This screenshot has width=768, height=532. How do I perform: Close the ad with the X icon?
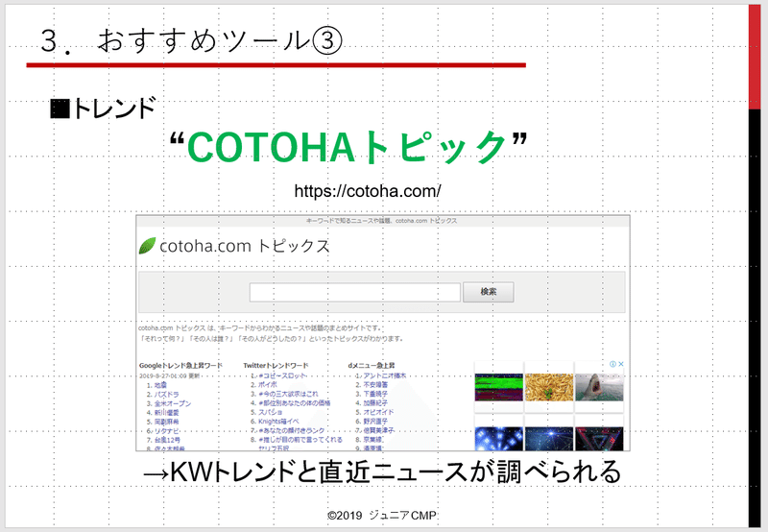click(620, 364)
